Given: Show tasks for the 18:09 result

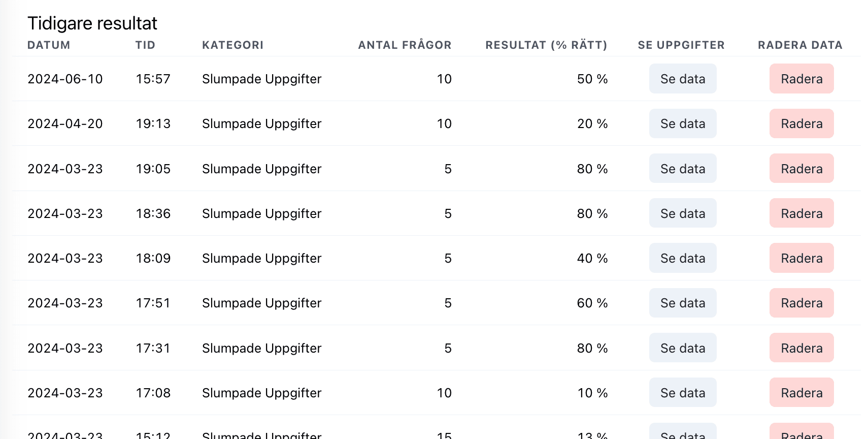Looking at the screenshot, I should point(682,258).
